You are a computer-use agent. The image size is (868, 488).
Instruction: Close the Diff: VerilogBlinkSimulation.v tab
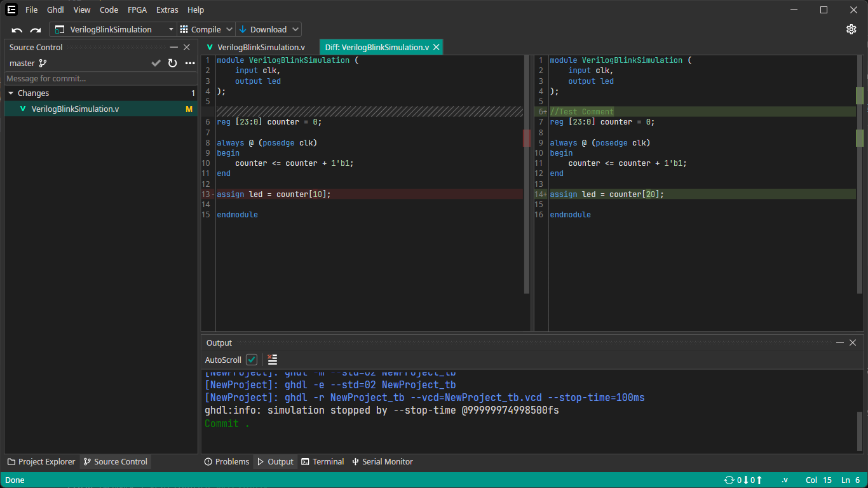436,47
